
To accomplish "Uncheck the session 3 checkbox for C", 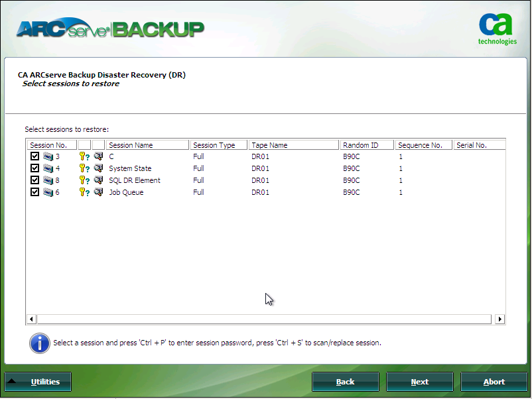I will pyautogui.click(x=34, y=156).
